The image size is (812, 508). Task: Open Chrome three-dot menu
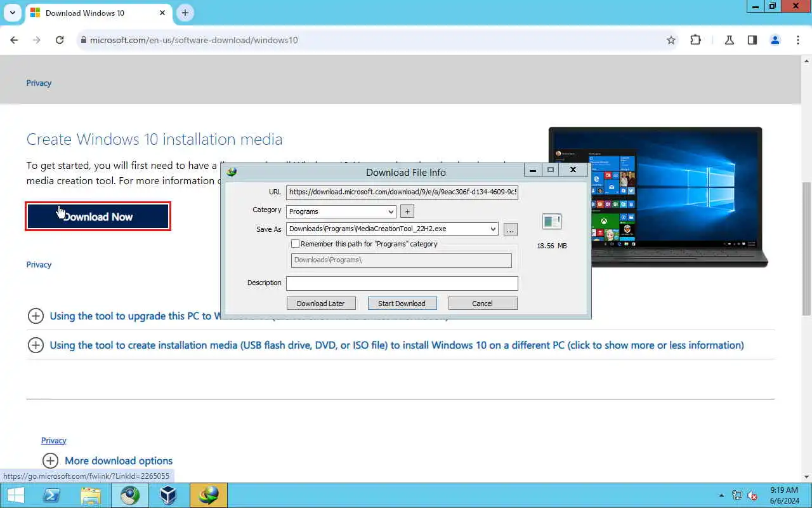[x=798, y=40]
